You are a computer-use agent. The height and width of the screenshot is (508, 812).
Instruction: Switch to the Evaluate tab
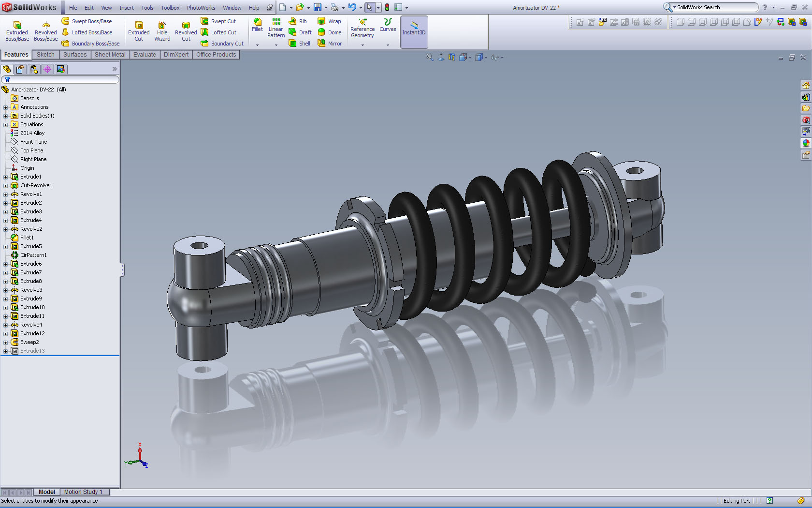(145, 55)
